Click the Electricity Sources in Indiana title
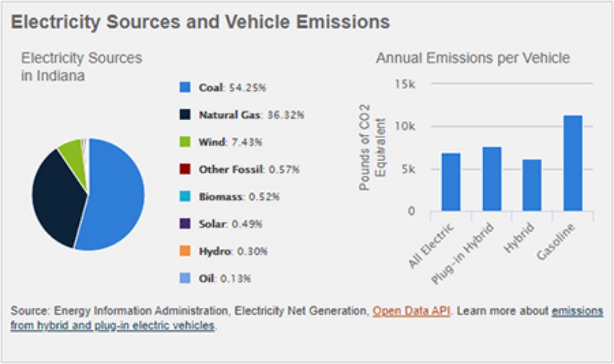This screenshot has height=364, width=614. (82, 67)
